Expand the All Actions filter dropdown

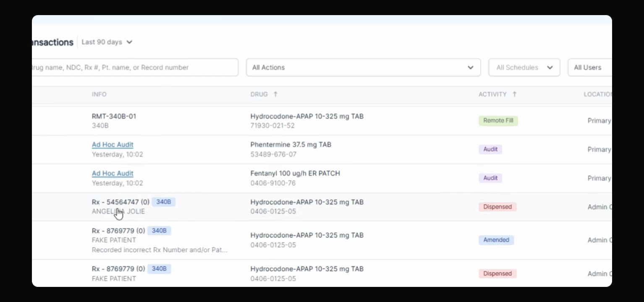coord(363,68)
